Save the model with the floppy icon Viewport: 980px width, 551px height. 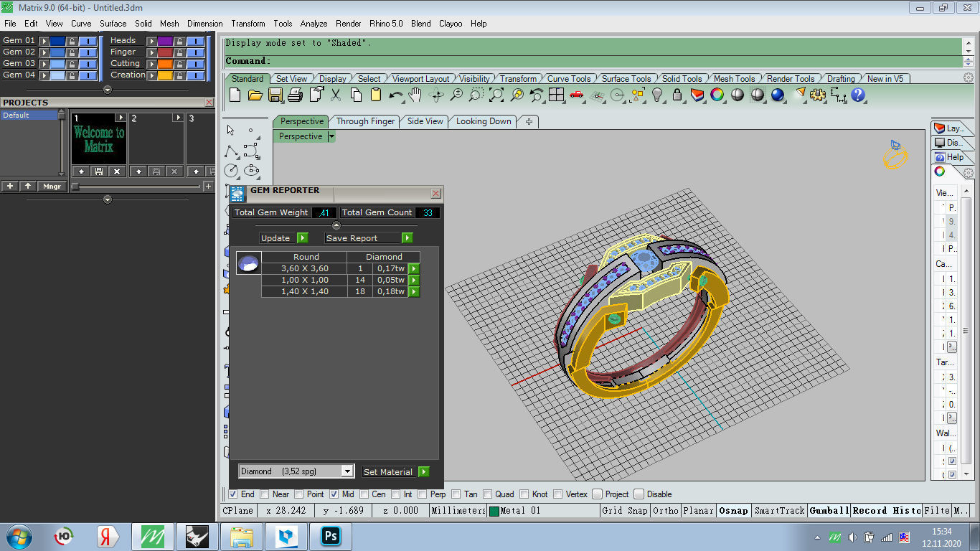pos(275,95)
